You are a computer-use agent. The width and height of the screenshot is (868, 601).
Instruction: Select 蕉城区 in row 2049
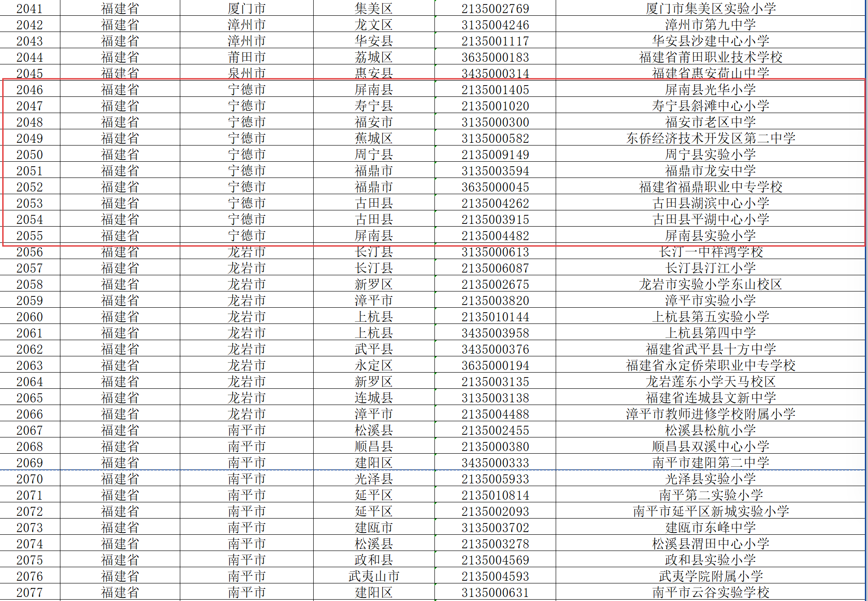click(374, 138)
